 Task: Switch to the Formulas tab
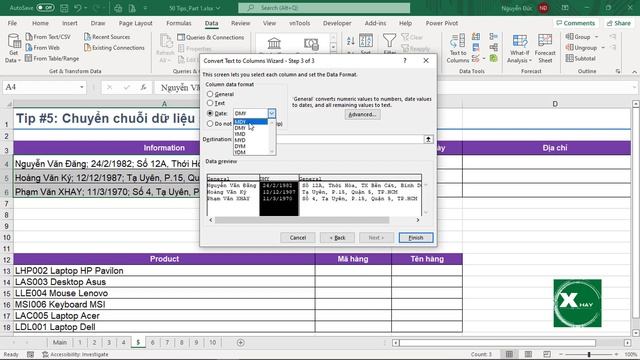[x=178, y=23]
